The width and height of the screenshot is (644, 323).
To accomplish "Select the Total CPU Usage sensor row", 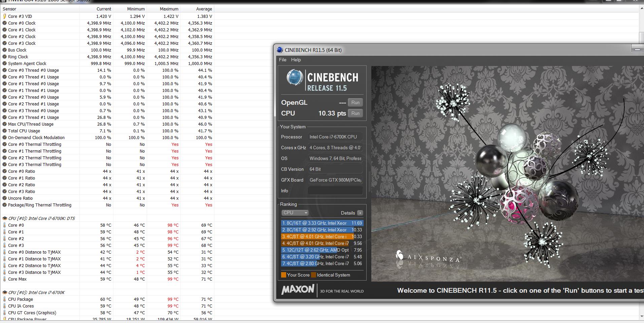I will click(24, 131).
